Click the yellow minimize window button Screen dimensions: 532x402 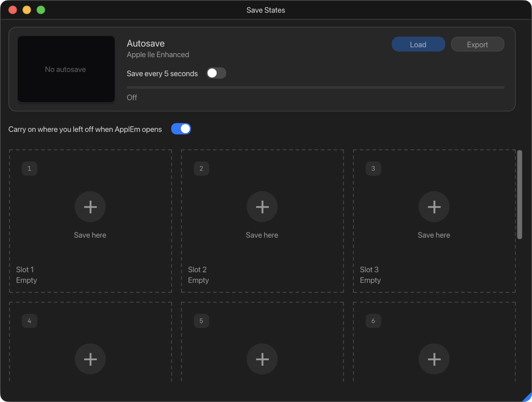[x=27, y=10]
